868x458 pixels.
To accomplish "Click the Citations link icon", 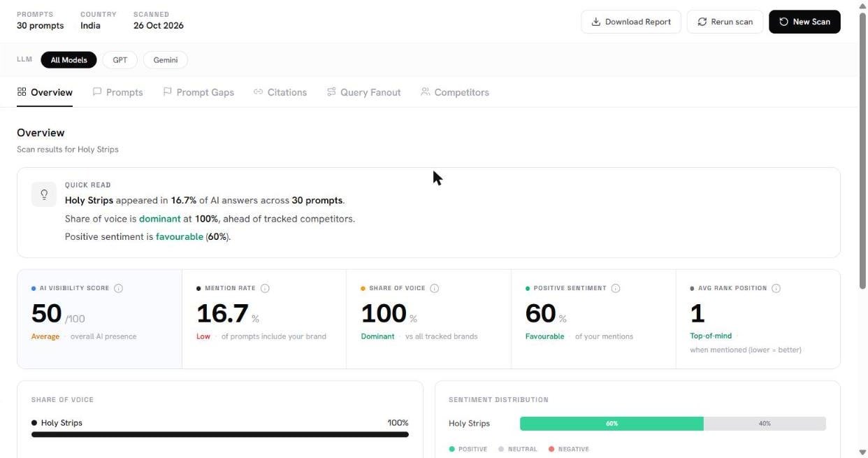I will (x=258, y=92).
